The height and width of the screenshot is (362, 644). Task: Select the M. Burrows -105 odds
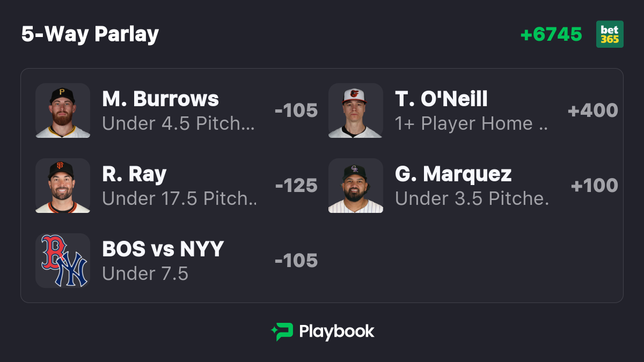pos(296,110)
